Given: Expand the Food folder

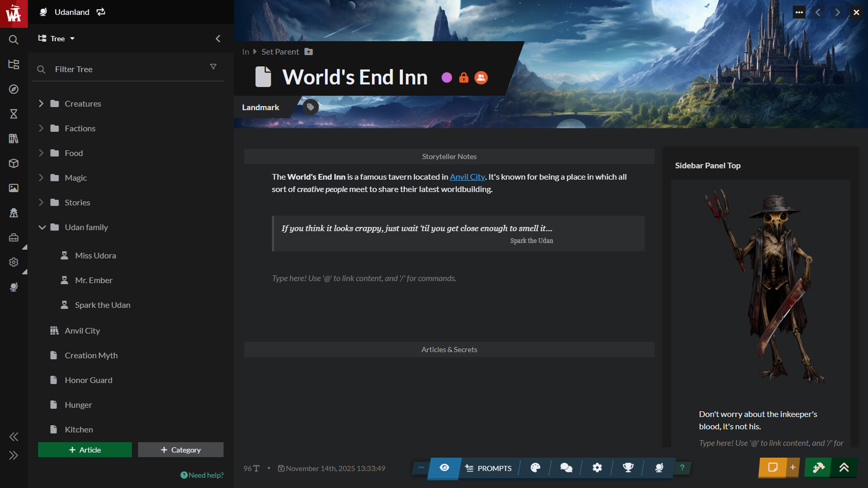Looking at the screenshot, I should tap(41, 153).
